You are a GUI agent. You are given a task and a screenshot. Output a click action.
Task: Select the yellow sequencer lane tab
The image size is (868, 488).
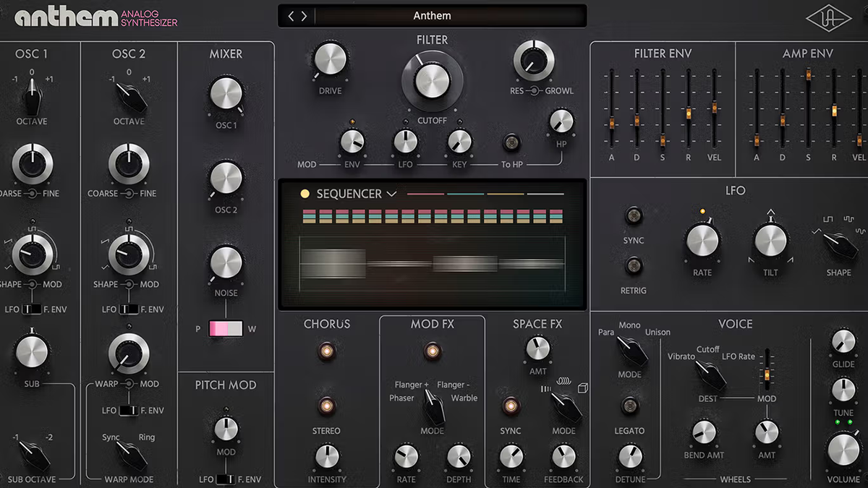505,194
